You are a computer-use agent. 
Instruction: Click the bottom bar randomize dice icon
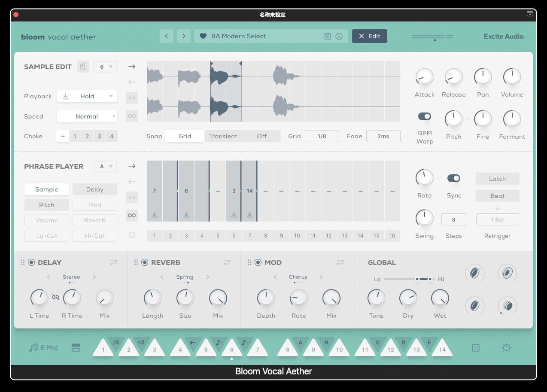476,348
